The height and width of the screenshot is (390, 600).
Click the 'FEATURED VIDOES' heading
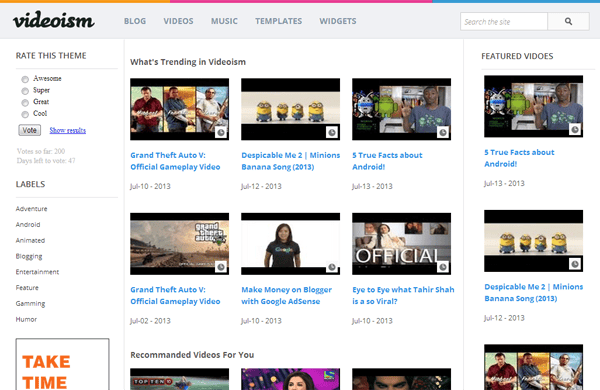pos(517,56)
